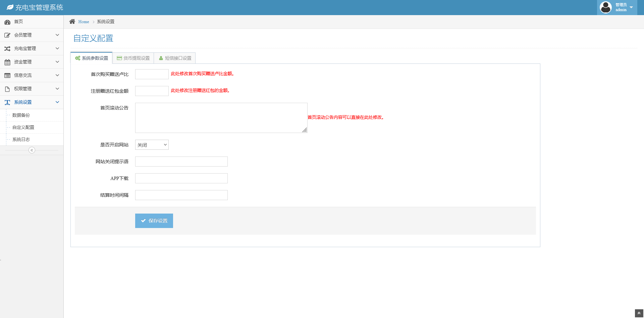Click the 充电宝管理系统 title
This screenshot has height=318, width=644.
39,7
